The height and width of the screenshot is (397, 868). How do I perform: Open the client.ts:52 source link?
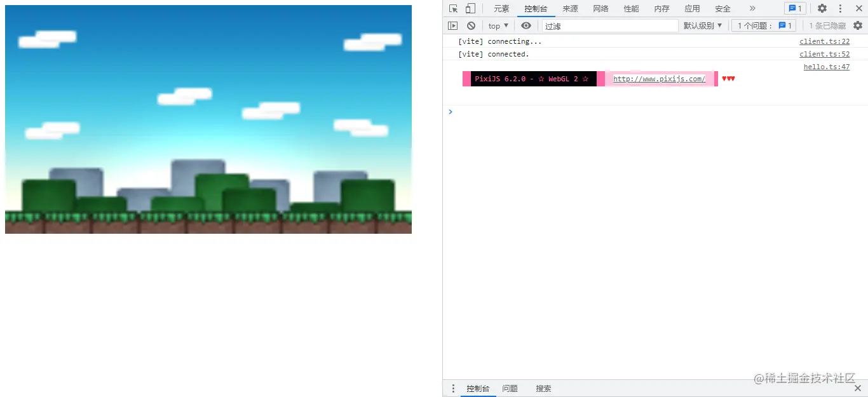tap(824, 54)
